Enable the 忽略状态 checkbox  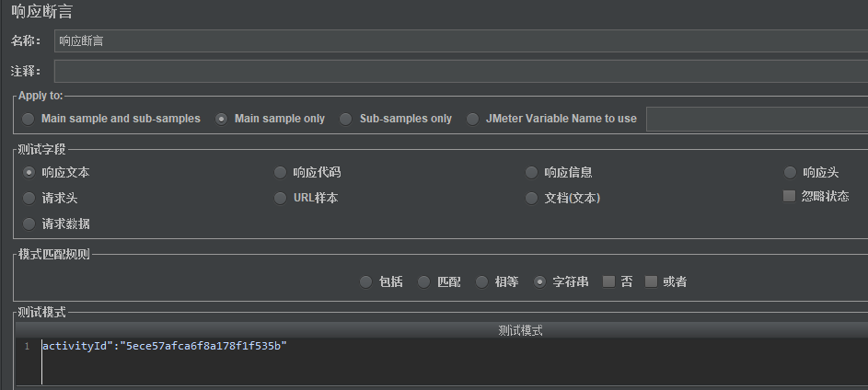click(789, 196)
